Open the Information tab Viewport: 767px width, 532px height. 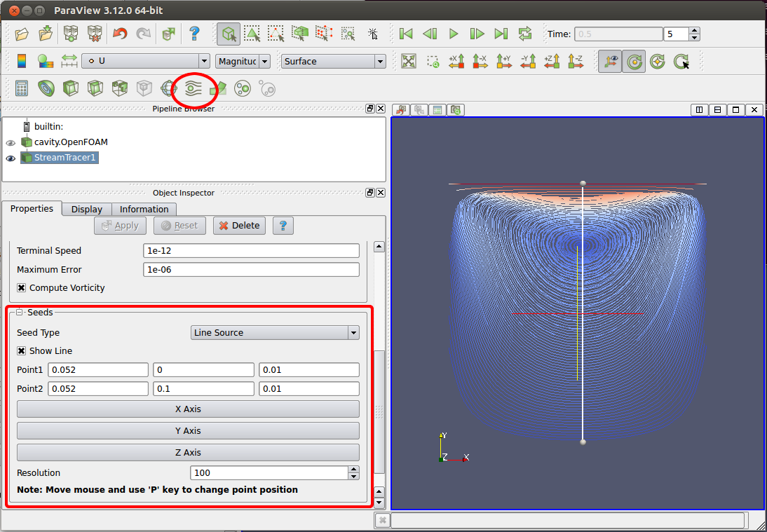point(144,209)
